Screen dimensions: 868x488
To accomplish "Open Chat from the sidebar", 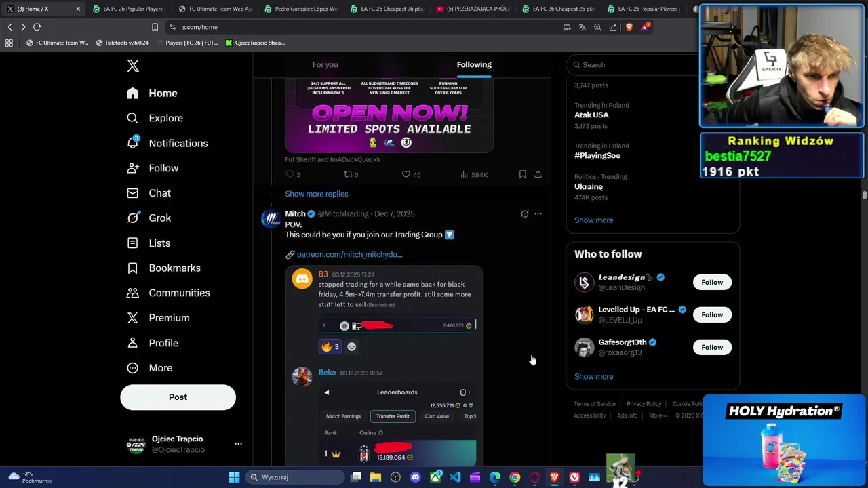I will pyautogui.click(x=149, y=193).
